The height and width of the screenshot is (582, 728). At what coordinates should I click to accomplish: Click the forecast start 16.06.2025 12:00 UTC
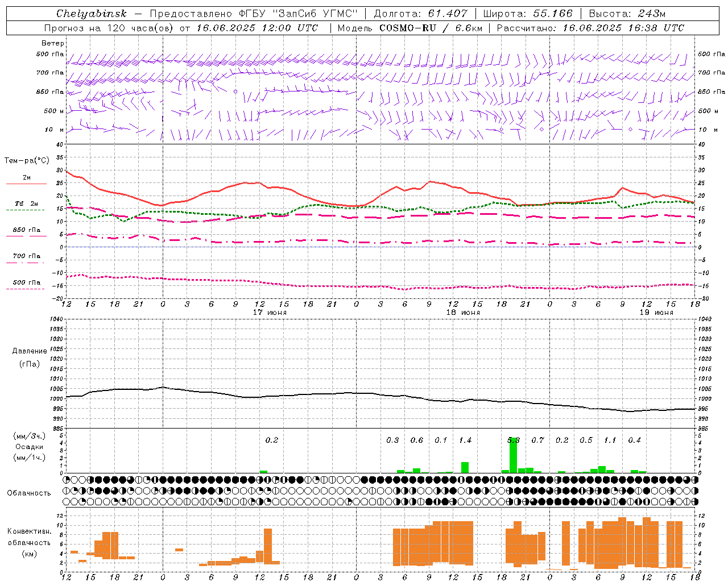pyautogui.click(x=258, y=28)
